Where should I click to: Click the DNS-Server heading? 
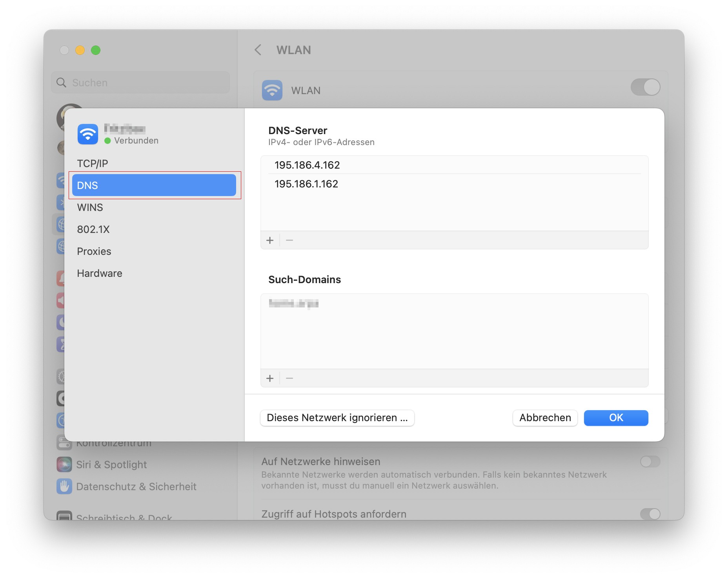(x=298, y=131)
